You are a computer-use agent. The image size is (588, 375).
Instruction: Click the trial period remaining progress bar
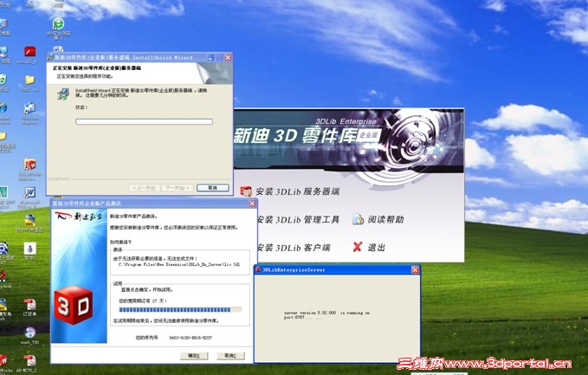click(x=180, y=310)
